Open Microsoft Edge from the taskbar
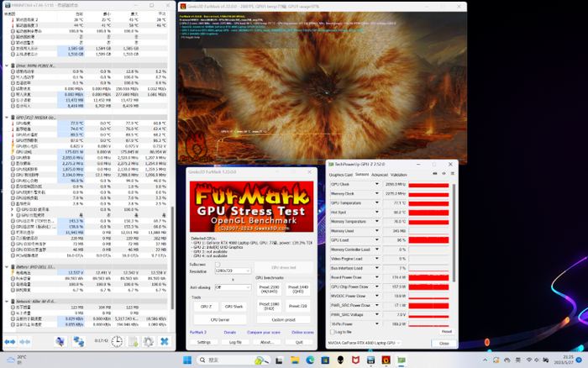 pos(310,360)
